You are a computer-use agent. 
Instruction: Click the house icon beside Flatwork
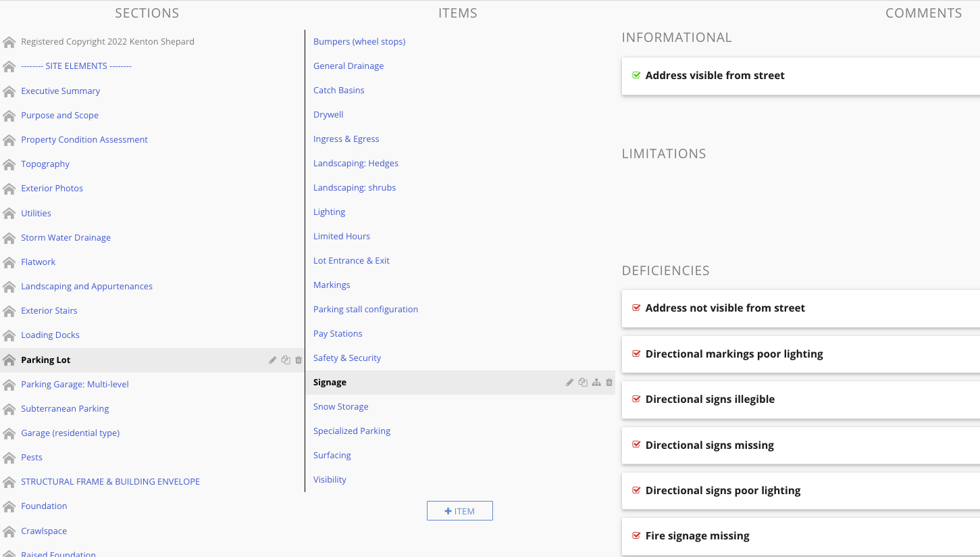[9, 262]
